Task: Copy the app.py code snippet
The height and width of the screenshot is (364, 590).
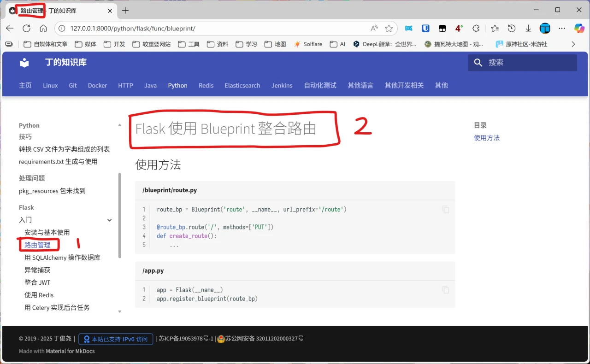Action: pos(445,290)
